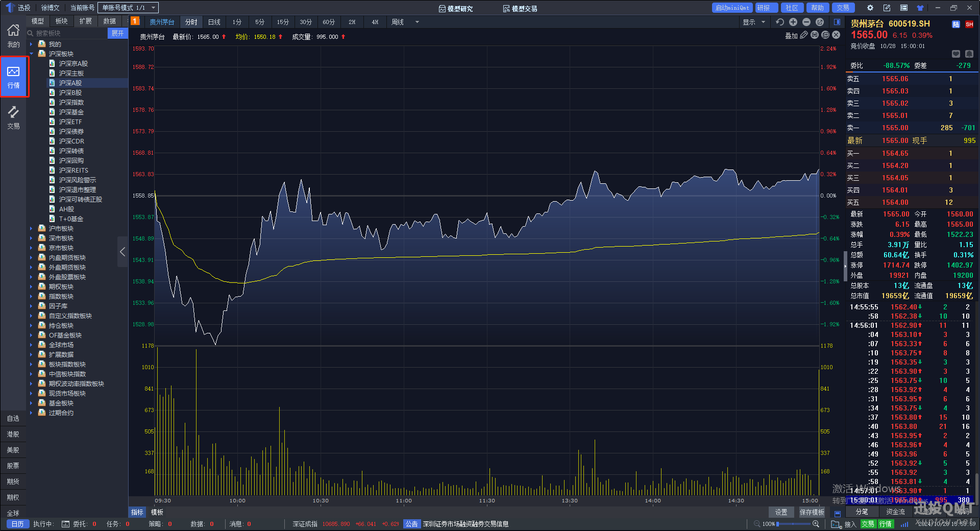Click the 叠加 overlay pencil edit icon

[x=804, y=35]
